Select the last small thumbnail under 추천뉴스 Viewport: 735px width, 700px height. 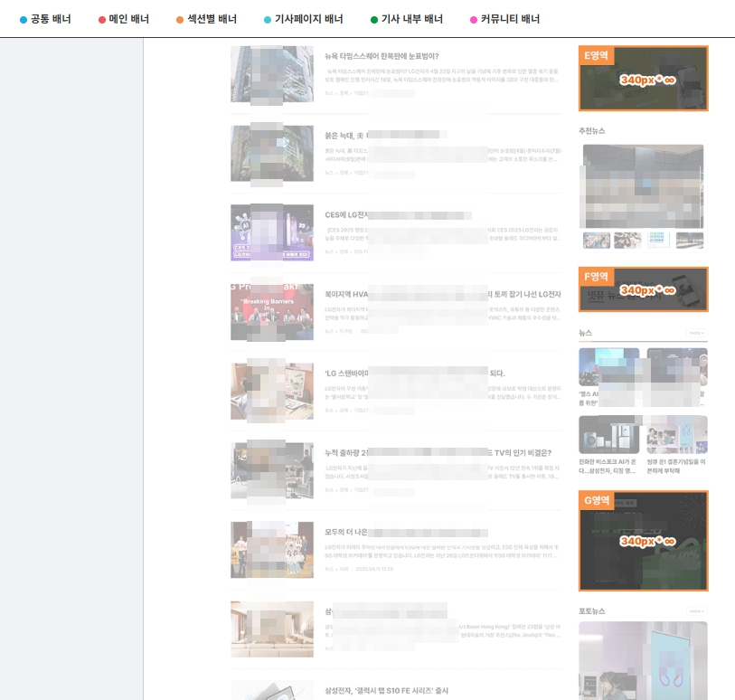tap(690, 240)
